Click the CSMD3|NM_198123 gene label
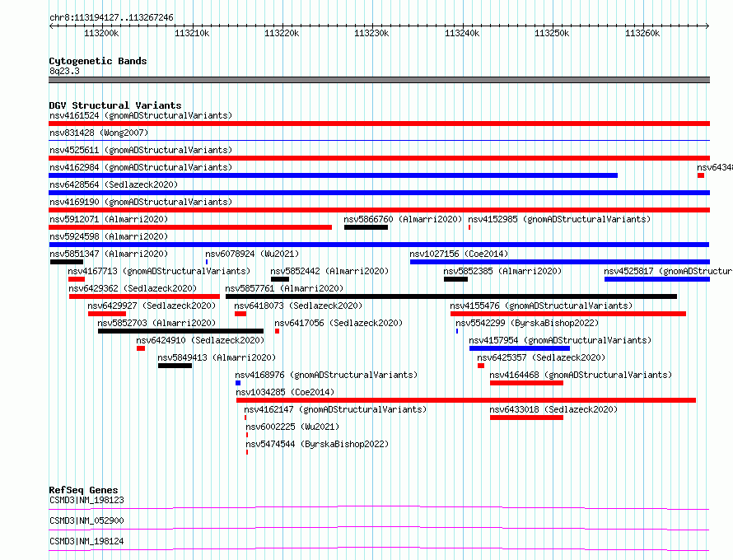The height and width of the screenshot is (560, 733). (x=86, y=500)
